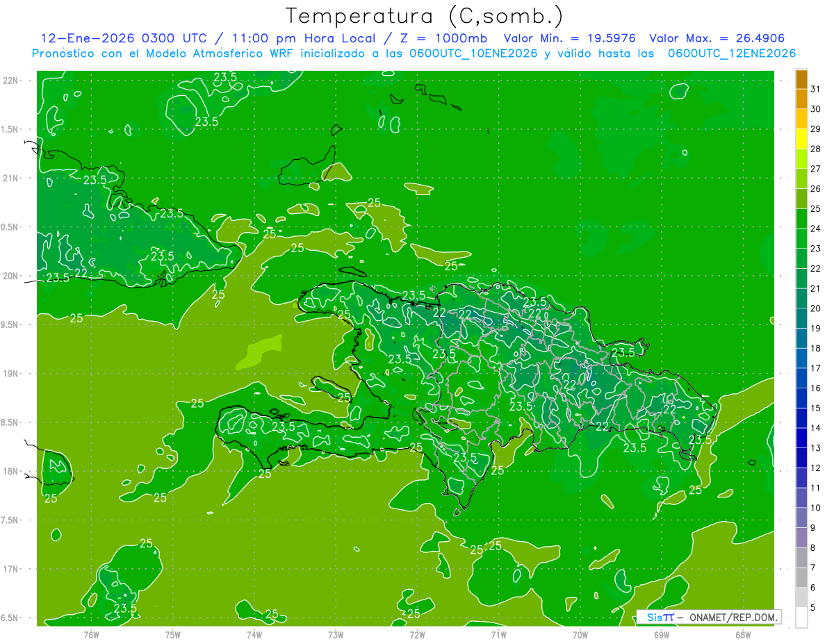Pick the dark blue swatch between 13 and 14
Screen dimensions: 834x644
click(x=801, y=438)
